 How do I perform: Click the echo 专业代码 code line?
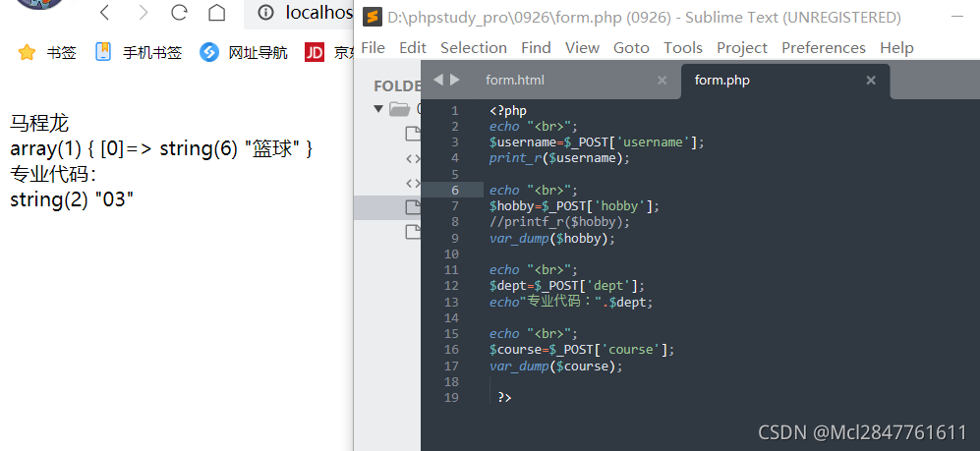coord(571,302)
